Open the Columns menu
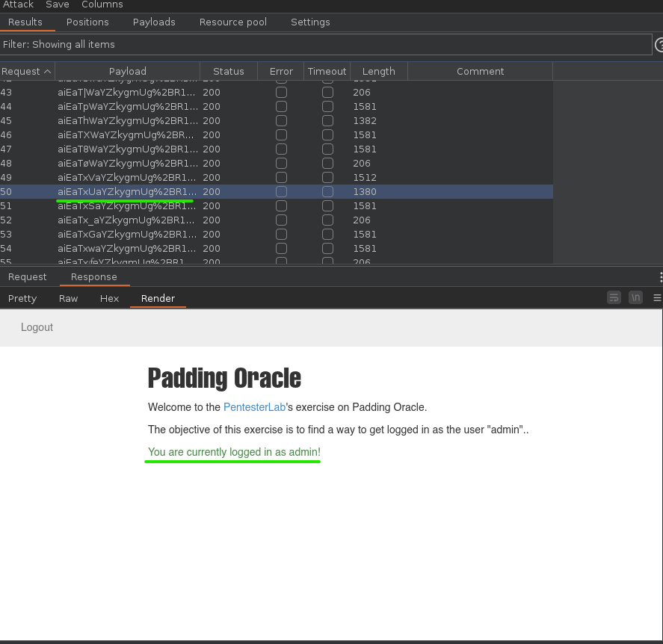The image size is (663, 644). coord(102,4)
